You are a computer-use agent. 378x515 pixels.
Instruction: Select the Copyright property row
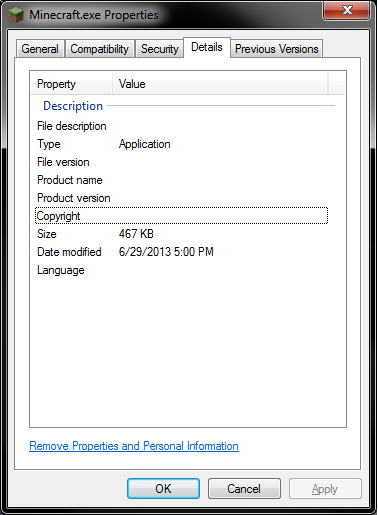pyautogui.click(x=182, y=216)
